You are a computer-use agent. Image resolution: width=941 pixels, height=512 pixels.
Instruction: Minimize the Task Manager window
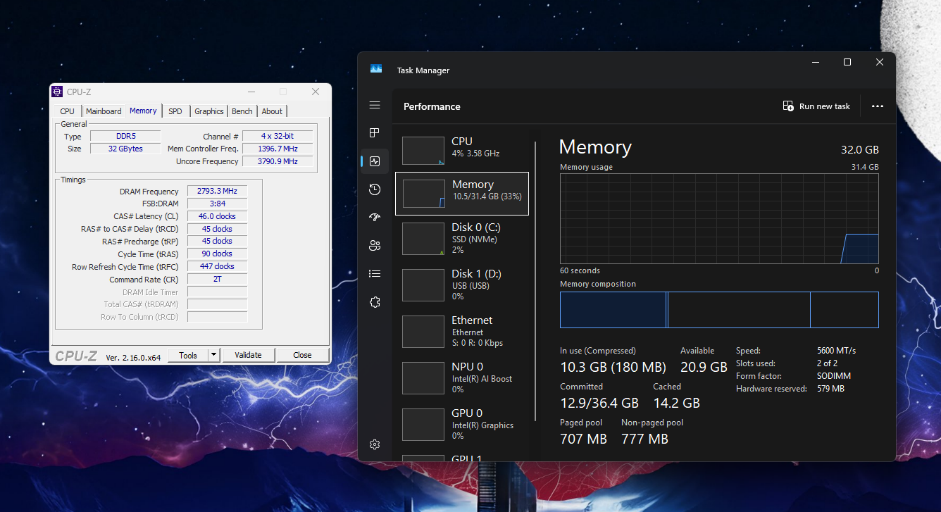pos(816,62)
